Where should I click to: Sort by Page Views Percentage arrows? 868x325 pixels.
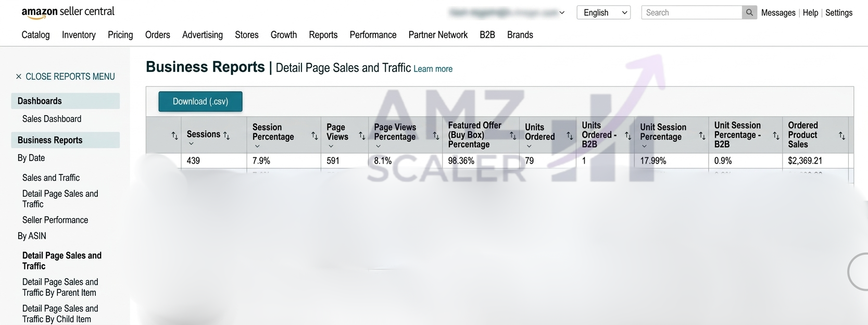pos(436,135)
